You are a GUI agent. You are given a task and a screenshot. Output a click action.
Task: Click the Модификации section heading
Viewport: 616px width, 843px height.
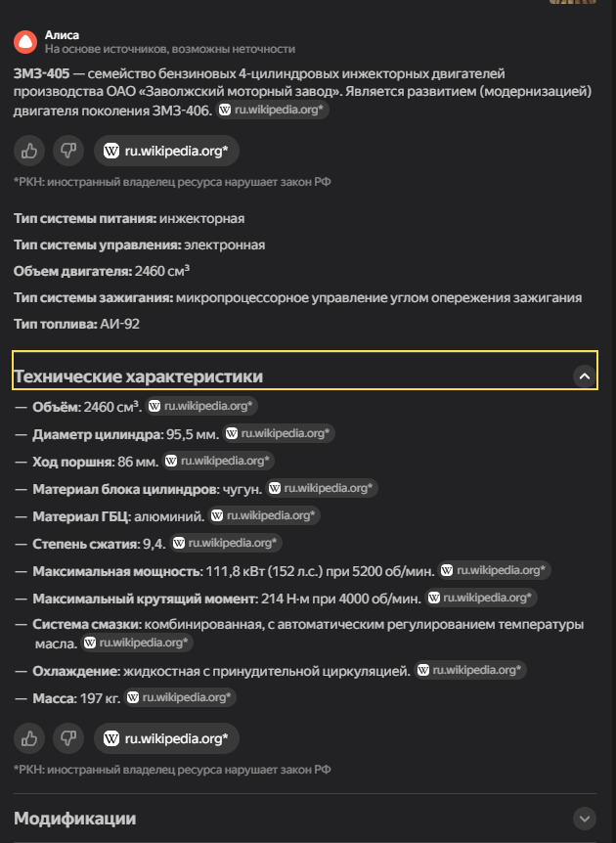coord(75,819)
